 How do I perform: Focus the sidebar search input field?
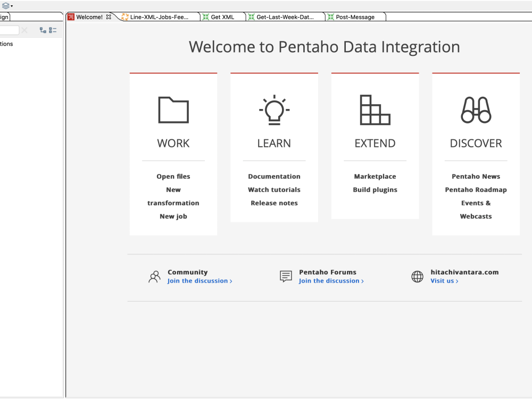[9, 30]
